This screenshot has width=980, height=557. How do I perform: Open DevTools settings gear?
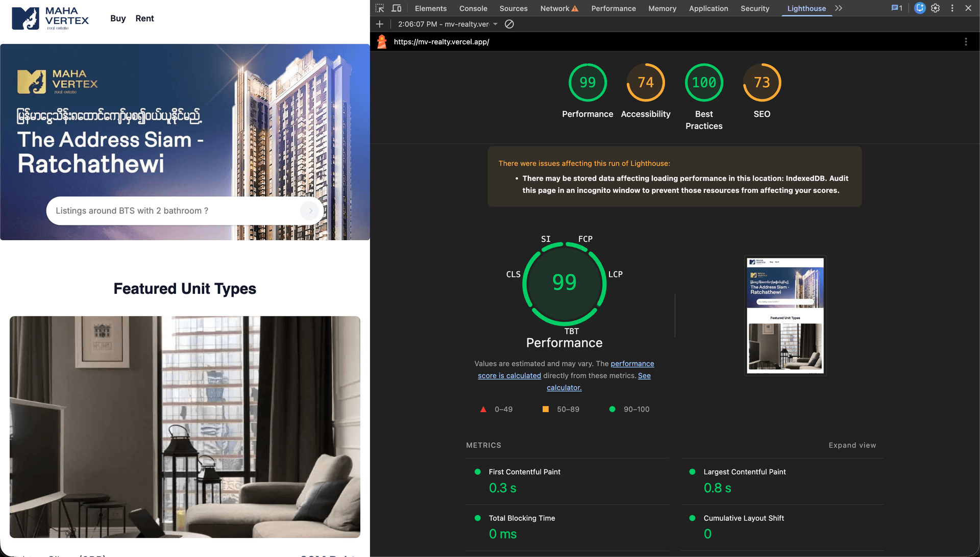pyautogui.click(x=936, y=8)
